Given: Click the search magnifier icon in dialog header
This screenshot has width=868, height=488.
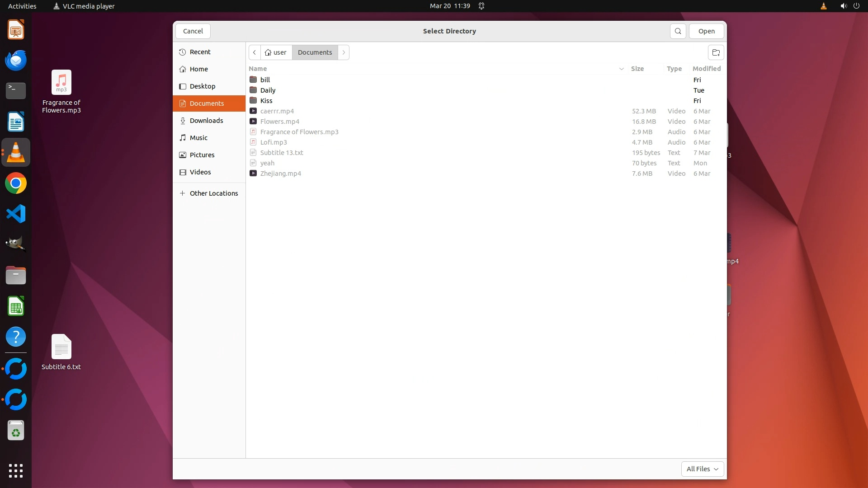Looking at the screenshot, I should pyautogui.click(x=678, y=31).
